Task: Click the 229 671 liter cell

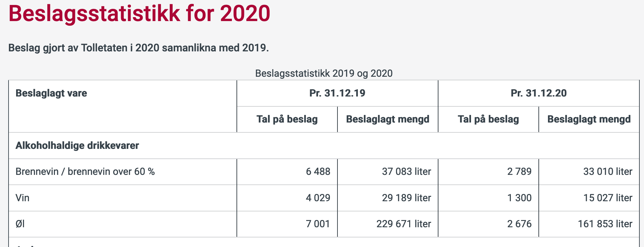Action: (x=404, y=224)
